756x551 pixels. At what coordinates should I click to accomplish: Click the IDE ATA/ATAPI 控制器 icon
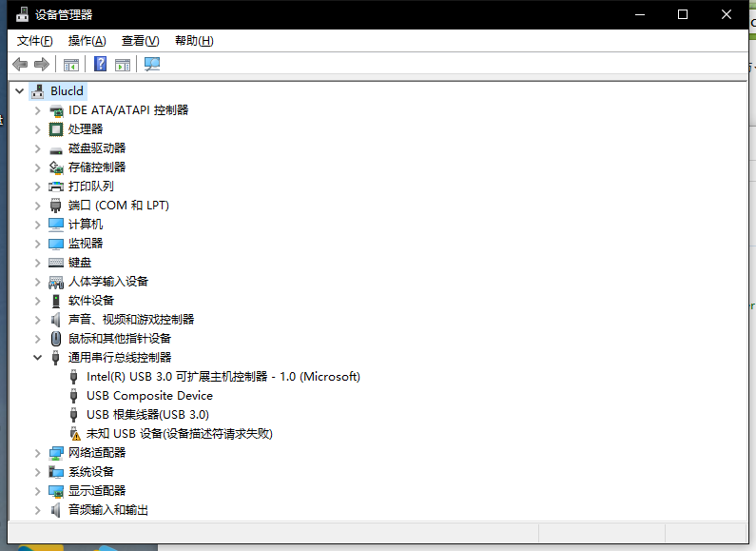click(x=56, y=110)
